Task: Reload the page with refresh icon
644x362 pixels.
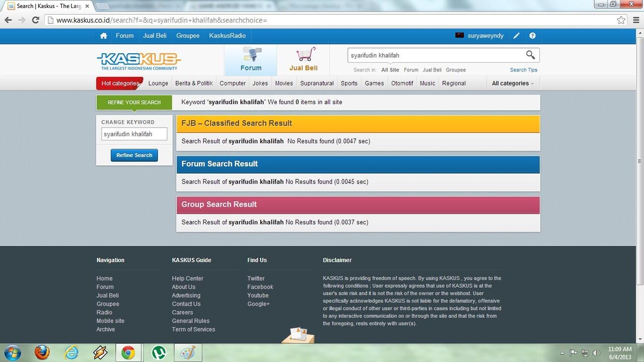Action: coord(35,20)
